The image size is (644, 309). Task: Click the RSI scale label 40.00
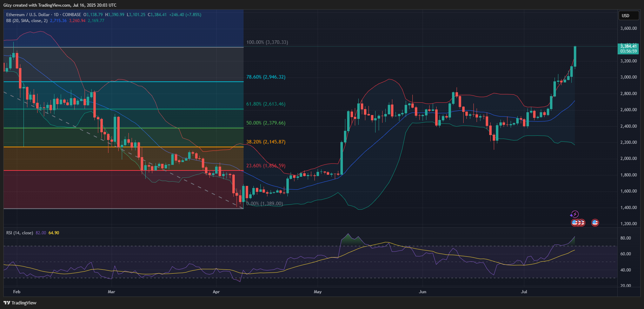[626, 270]
